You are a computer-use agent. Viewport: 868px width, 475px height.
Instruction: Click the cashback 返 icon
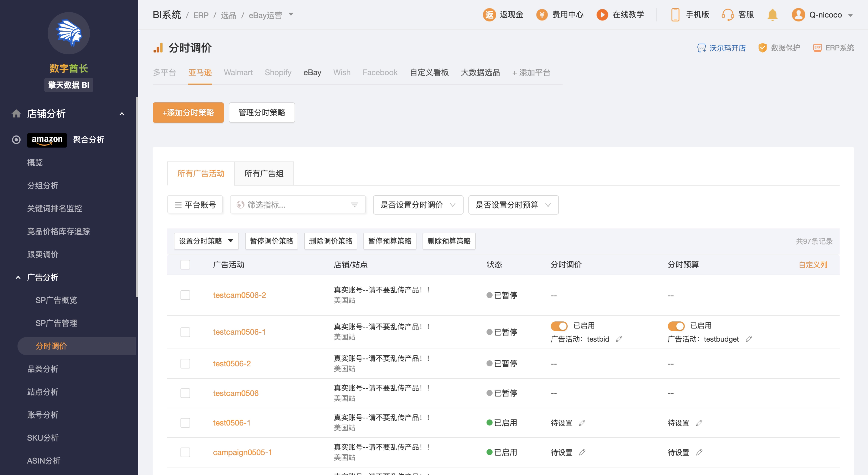pos(489,15)
